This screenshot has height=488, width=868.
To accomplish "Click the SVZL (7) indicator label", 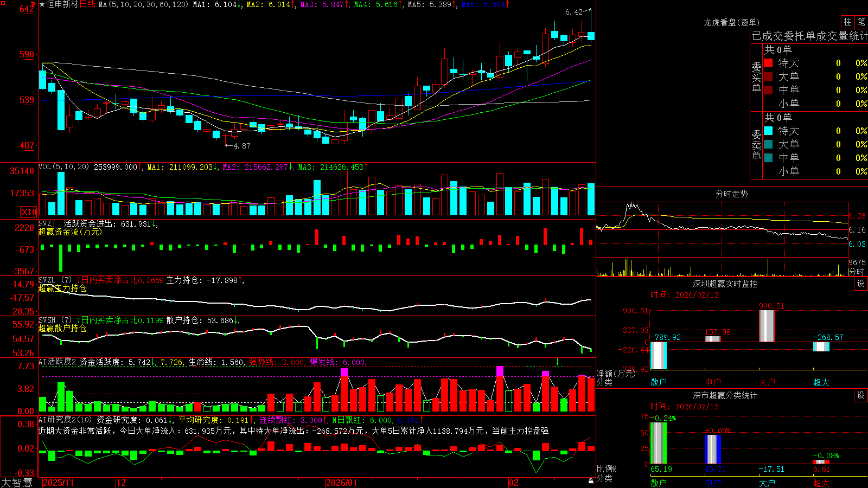I will click(x=55, y=280).
